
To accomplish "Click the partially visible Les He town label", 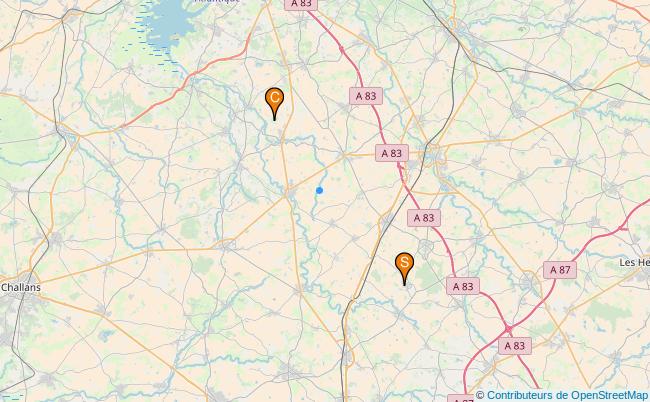I will point(635,262).
